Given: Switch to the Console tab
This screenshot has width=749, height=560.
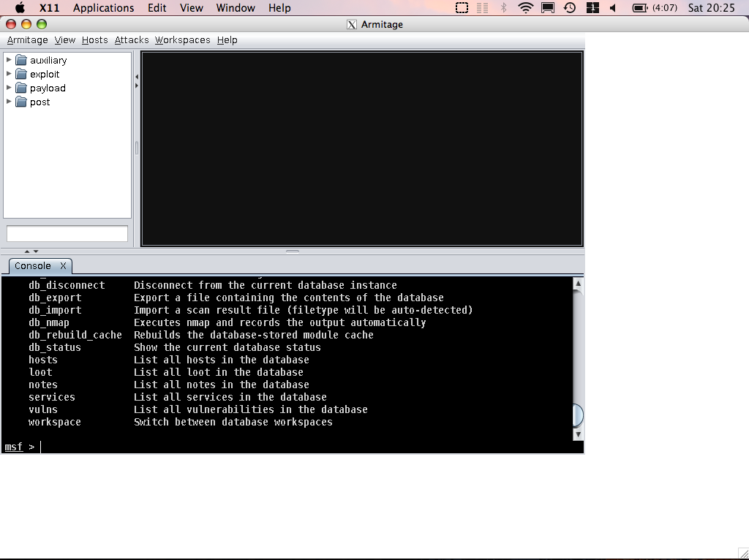Looking at the screenshot, I should (x=32, y=266).
